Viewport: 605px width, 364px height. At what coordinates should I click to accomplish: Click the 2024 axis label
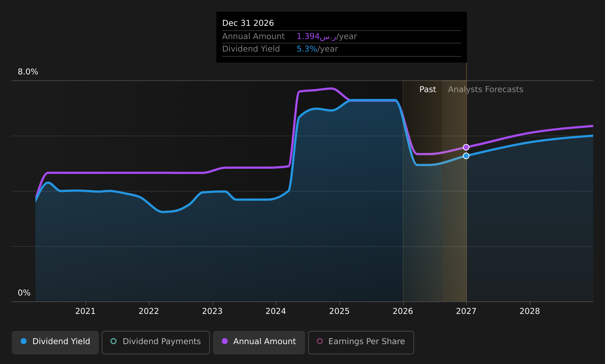[x=276, y=311]
